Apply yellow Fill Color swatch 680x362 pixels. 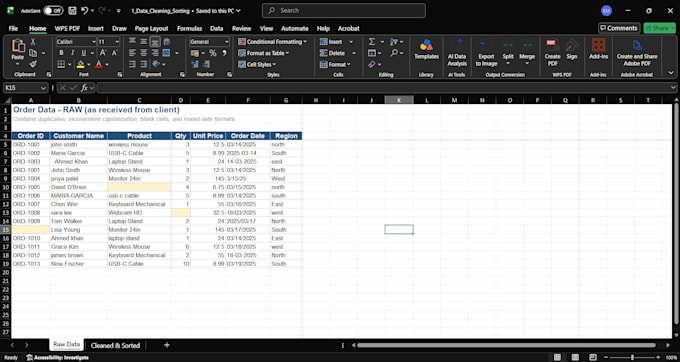coord(80,64)
